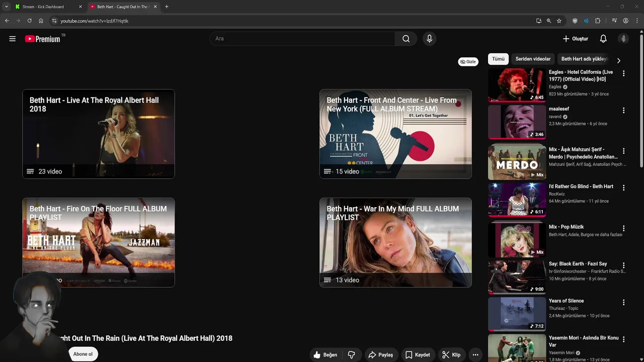Image resolution: width=644 pixels, height=362 pixels.
Task: Click the search magnifier button
Action: (x=406, y=39)
